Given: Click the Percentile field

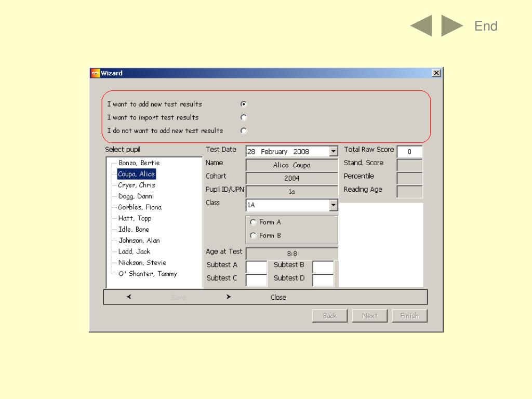Looking at the screenshot, I should [x=409, y=178].
